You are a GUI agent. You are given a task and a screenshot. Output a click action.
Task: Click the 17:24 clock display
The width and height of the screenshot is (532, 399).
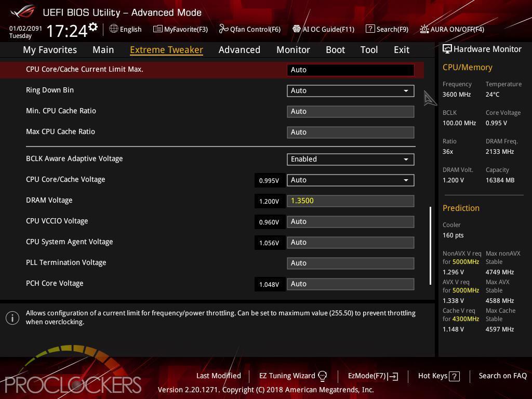coord(67,31)
